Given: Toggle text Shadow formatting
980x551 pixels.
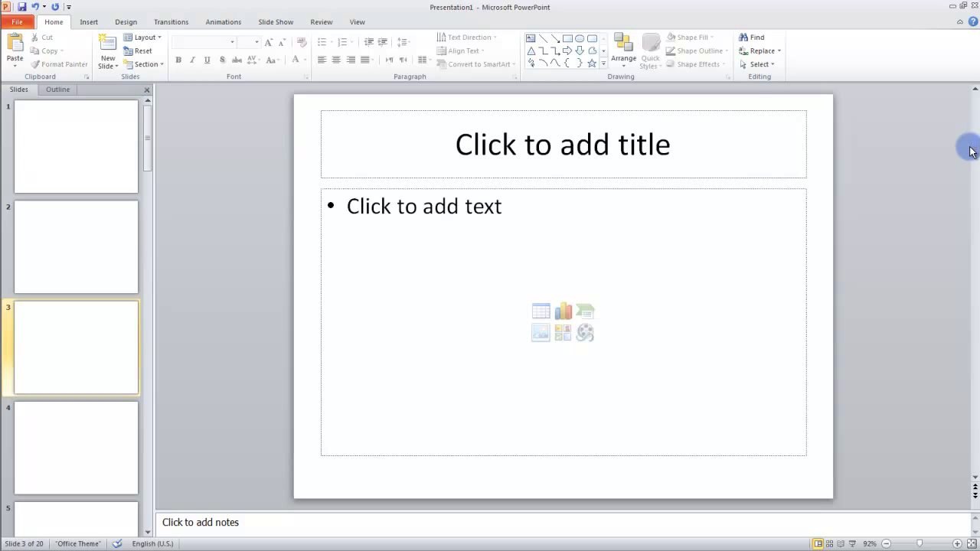Looking at the screenshot, I should click(222, 60).
